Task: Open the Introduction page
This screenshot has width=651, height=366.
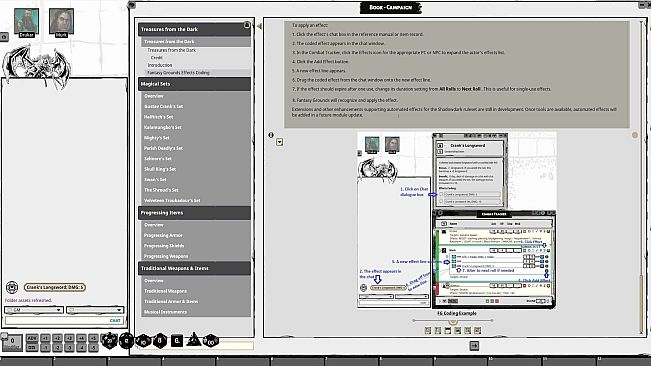Action: (x=160, y=65)
